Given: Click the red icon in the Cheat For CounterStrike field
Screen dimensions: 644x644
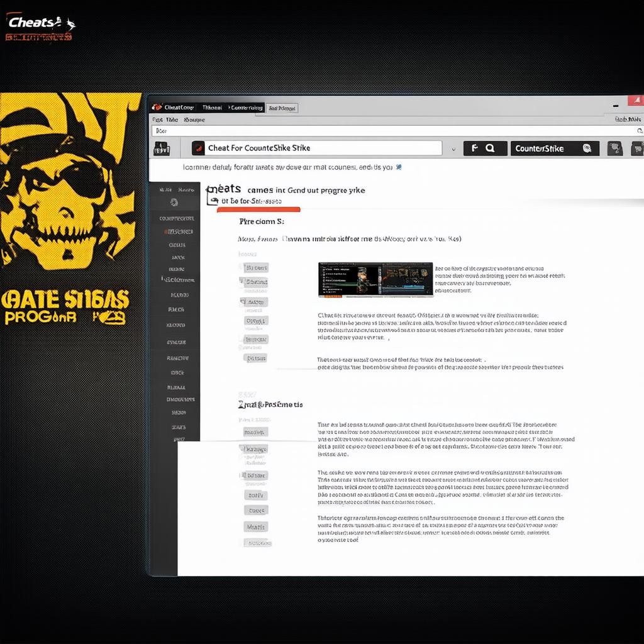Looking at the screenshot, I should 199,148.
